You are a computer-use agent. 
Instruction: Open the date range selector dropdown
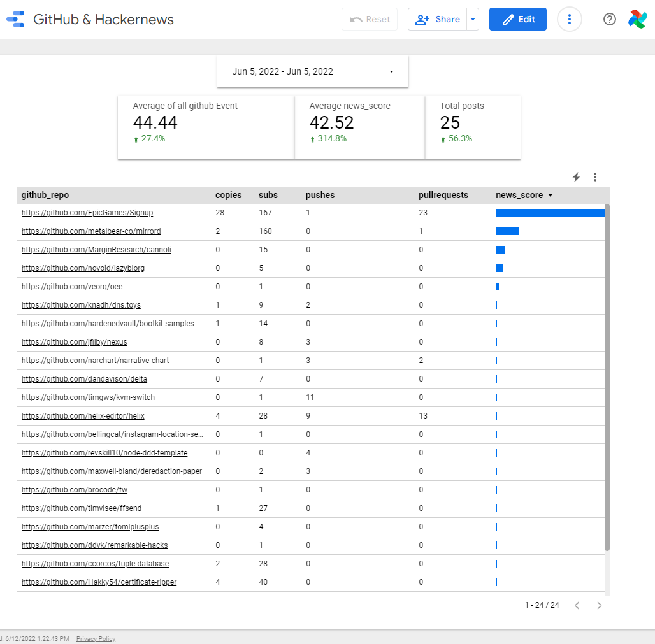[313, 71]
